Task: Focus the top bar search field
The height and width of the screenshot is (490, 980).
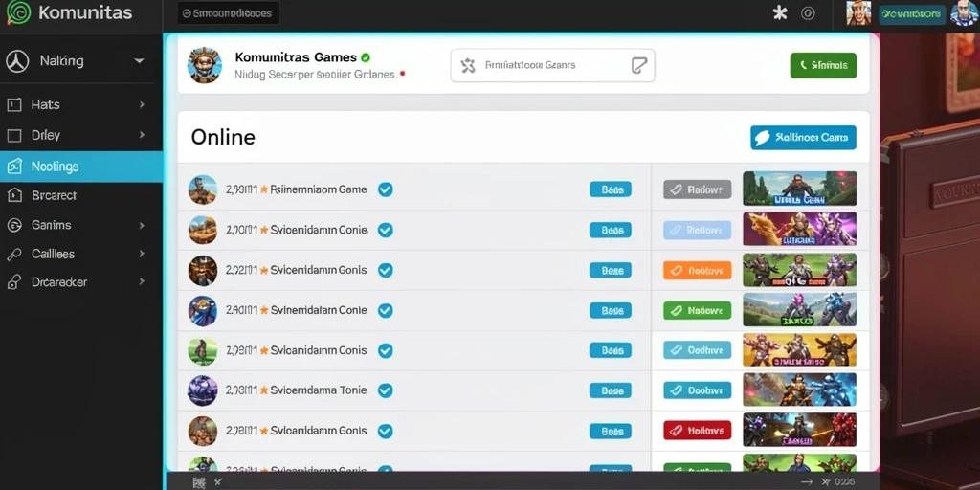Action: pos(228,13)
